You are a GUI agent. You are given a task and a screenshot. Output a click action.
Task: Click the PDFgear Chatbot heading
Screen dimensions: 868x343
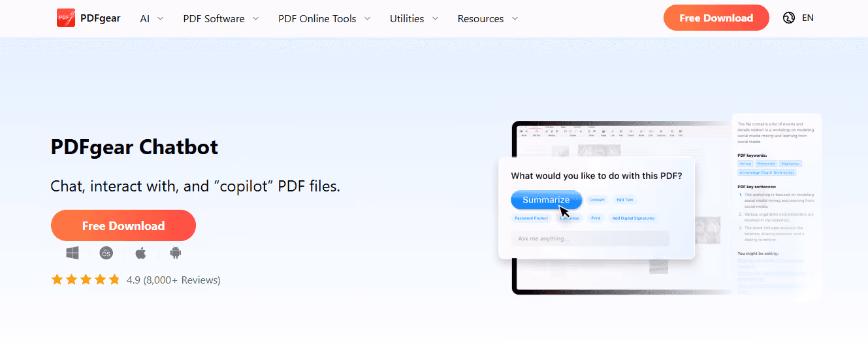coord(135,147)
